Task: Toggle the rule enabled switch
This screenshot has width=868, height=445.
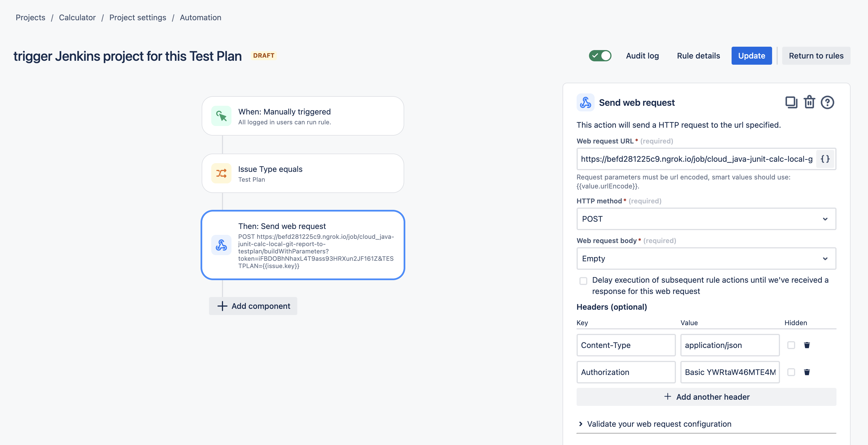Action: pyautogui.click(x=600, y=56)
